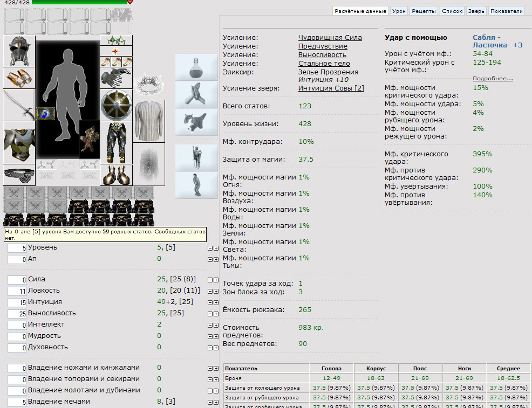The height and width of the screenshot is (408, 532).
Task: Select the green earrings slot
Action: [117, 40]
